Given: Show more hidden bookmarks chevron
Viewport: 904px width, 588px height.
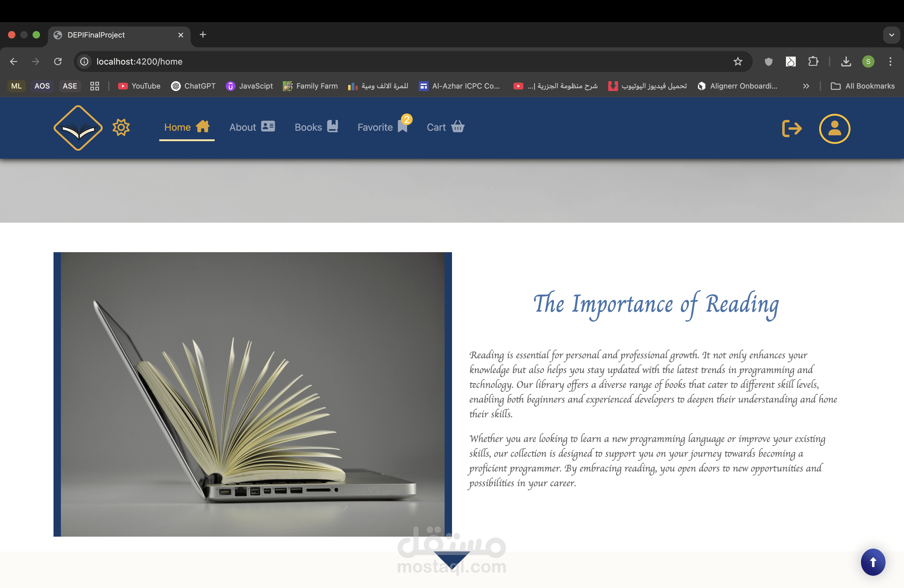Looking at the screenshot, I should pyautogui.click(x=806, y=86).
